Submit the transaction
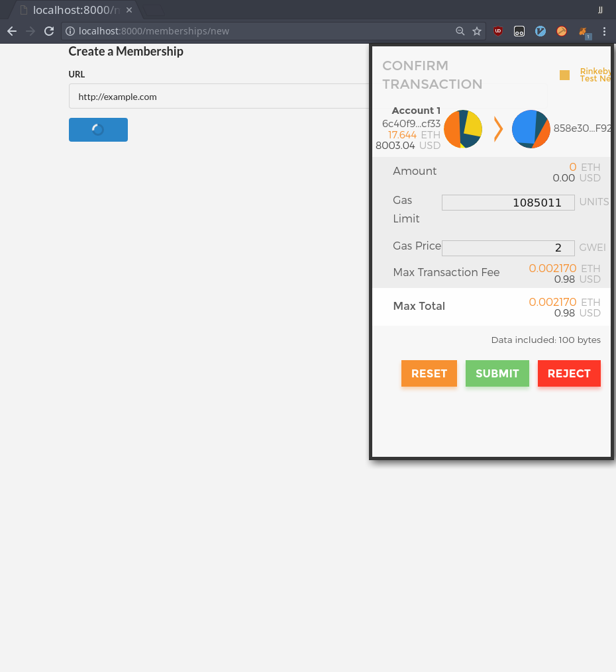Viewport: 616px width, 672px height. pos(497,373)
